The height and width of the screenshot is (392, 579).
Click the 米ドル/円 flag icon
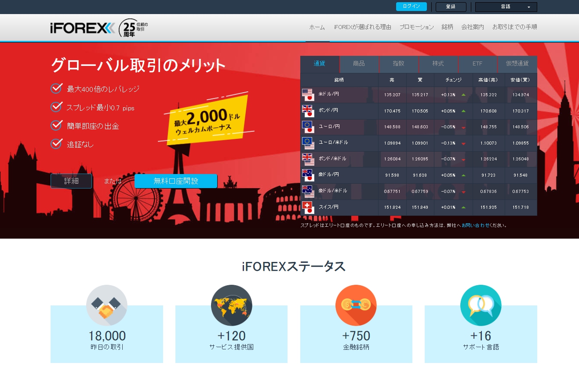click(308, 95)
